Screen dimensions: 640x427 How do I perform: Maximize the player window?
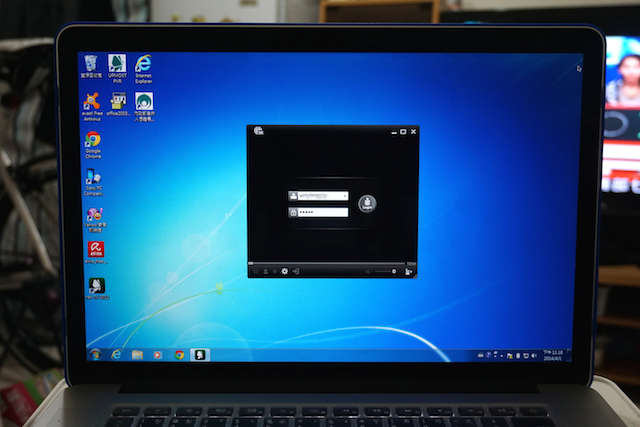(403, 131)
